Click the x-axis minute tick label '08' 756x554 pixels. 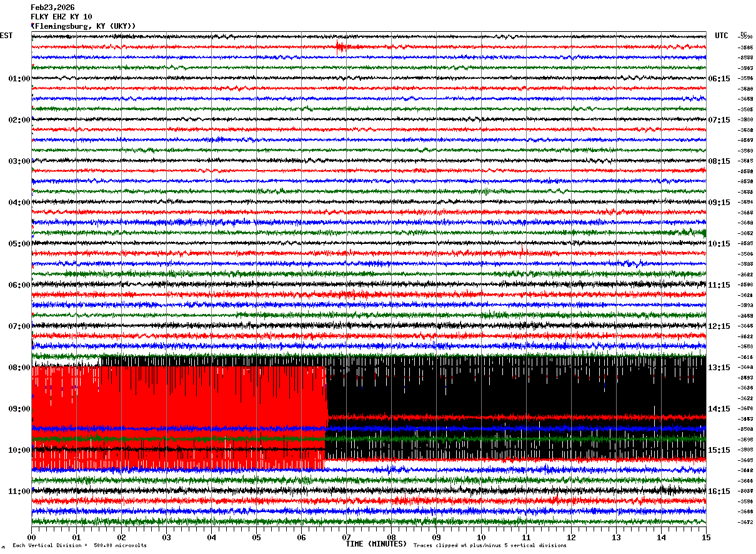click(391, 537)
